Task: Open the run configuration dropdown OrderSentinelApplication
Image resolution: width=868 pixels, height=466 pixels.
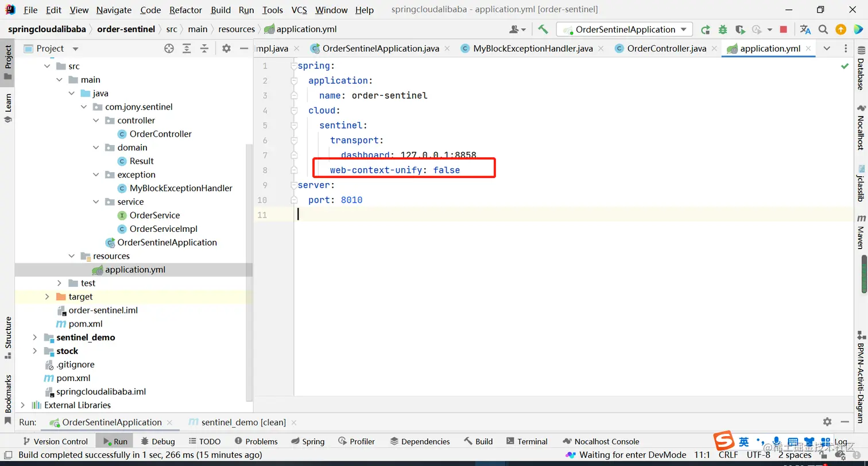Action: (625, 29)
